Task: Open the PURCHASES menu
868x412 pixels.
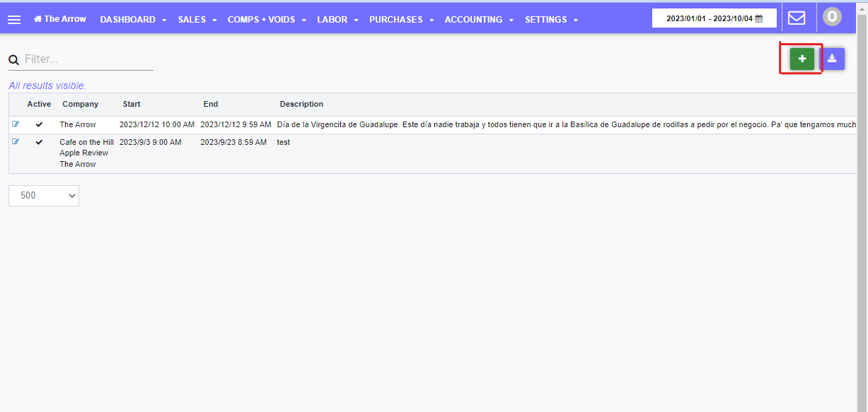Action: pyautogui.click(x=402, y=20)
